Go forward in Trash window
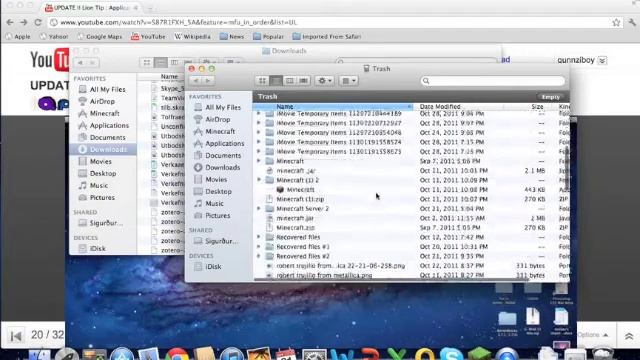640x360 pixels. tap(208, 80)
